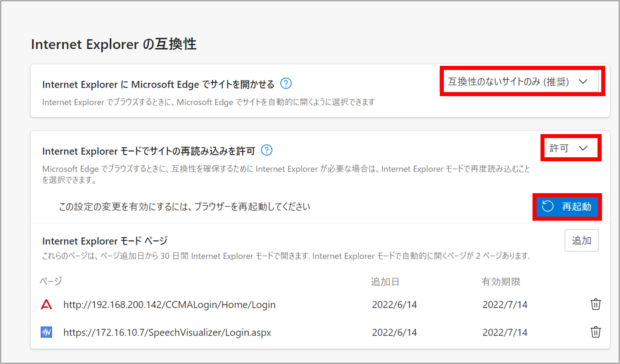The height and width of the screenshot is (364, 620).
Task: Delete the SpeechVisualizer page entry
Action: click(596, 332)
